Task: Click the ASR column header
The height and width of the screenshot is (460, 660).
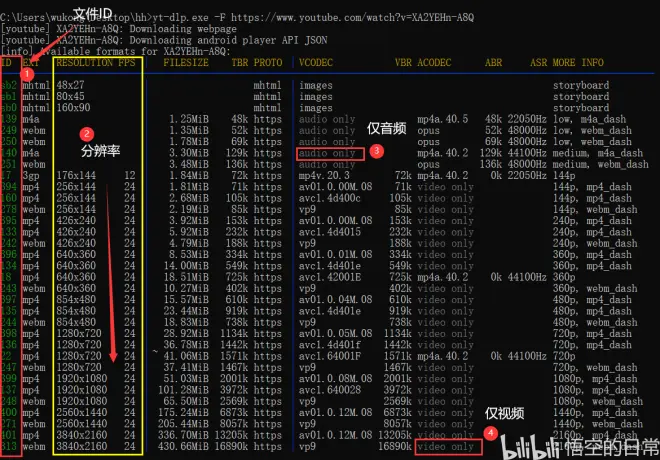Action: [x=538, y=63]
